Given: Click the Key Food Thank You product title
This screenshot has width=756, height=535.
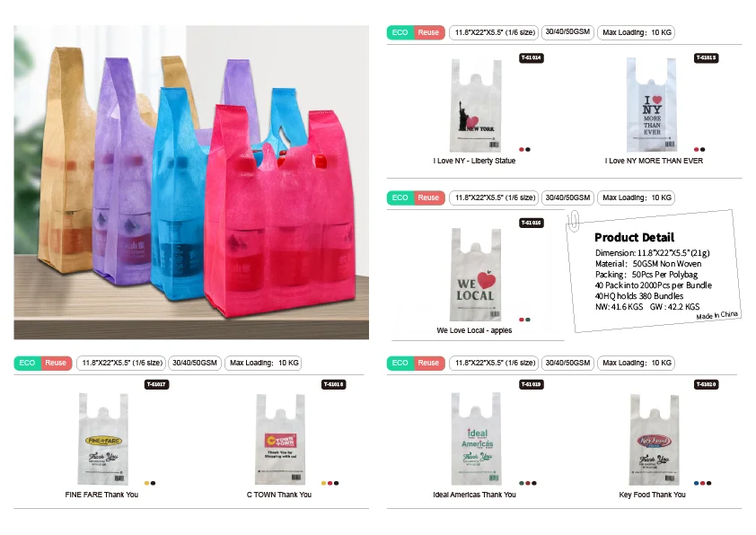Looking at the screenshot, I should coord(652,495).
